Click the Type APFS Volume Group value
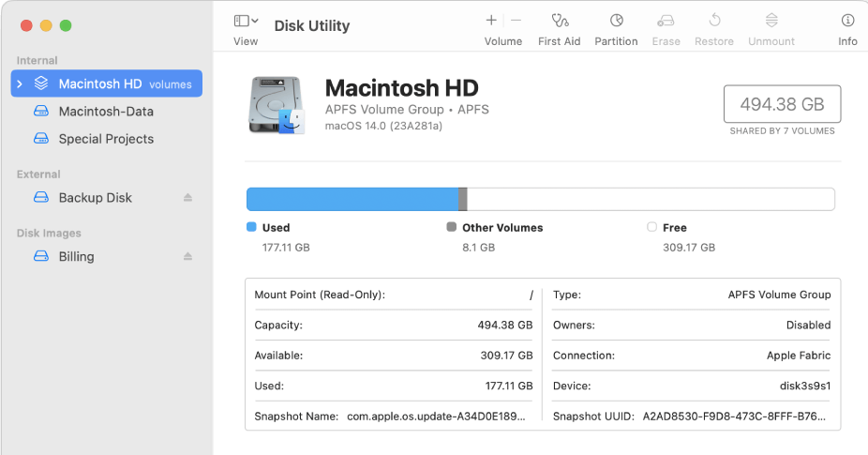Viewport: 868px width, 455px height. click(x=780, y=295)
